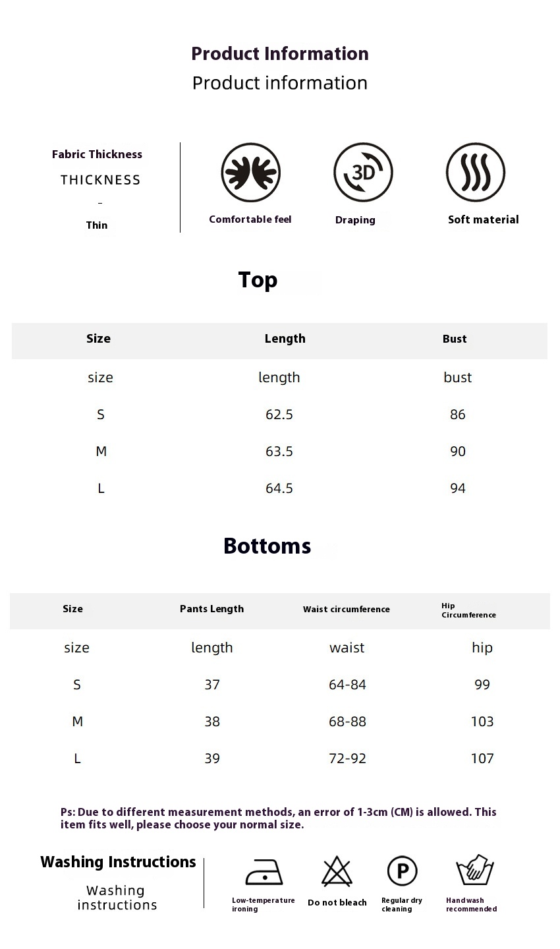Click the Comfortable feel hands icon

(x=250, y=173)
